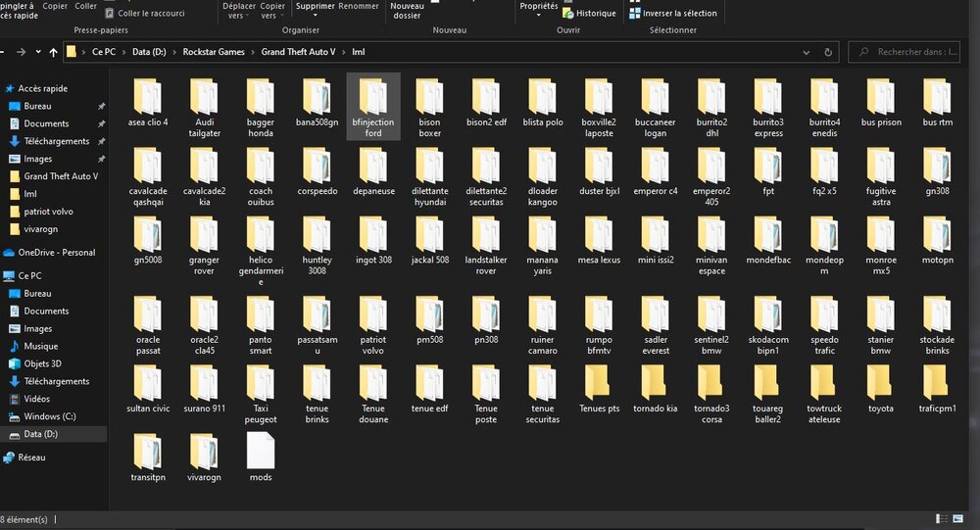Image resolution: width=980 pixels, height=530 pixels.
Task: Open Historique in ribbon
Action: coord(589,13)
